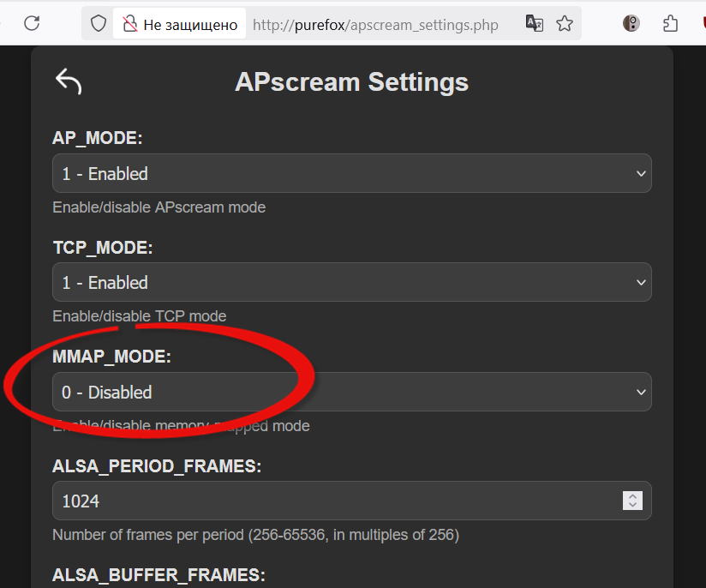
Task: Click the URL address bar text
Action: (x=375, y=24)
